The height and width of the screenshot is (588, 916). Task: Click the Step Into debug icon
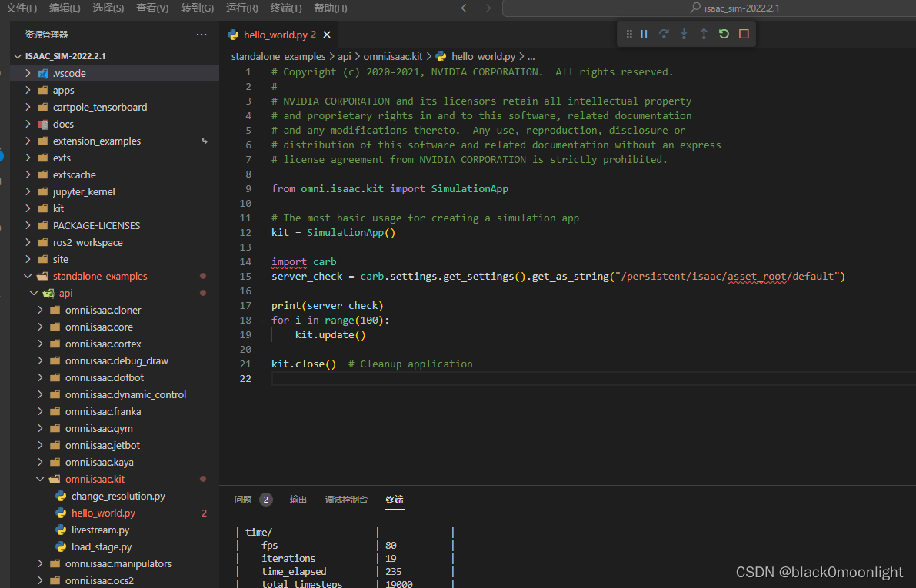click(x=684, y=34)
